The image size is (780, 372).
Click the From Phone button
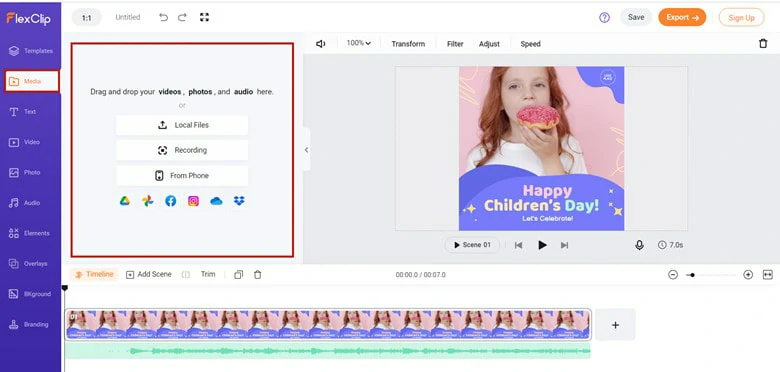pyautogui.click(x=182, y=176)
